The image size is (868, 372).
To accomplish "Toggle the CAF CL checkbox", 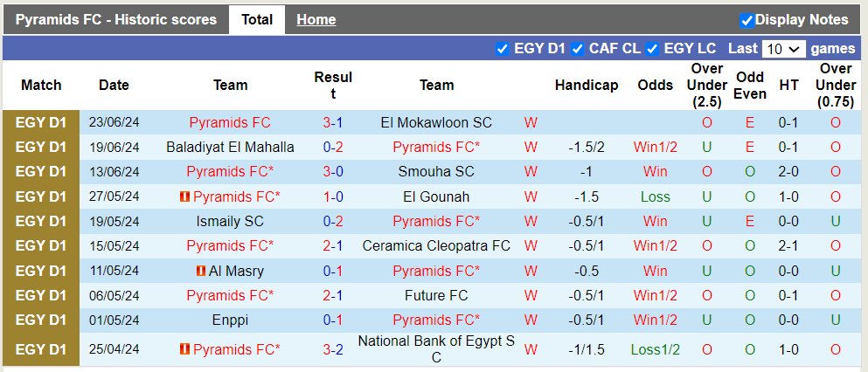I will pos(578,49).
